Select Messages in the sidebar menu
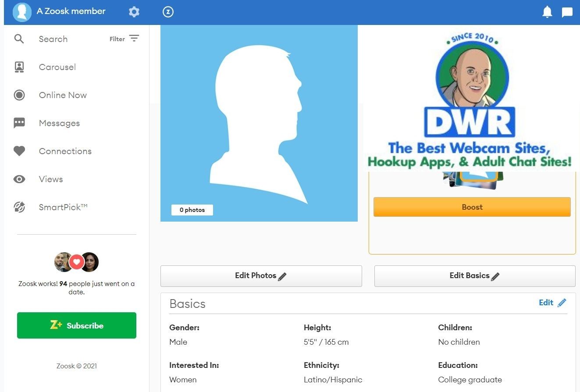The image size is (580, 392). (59, 123)
